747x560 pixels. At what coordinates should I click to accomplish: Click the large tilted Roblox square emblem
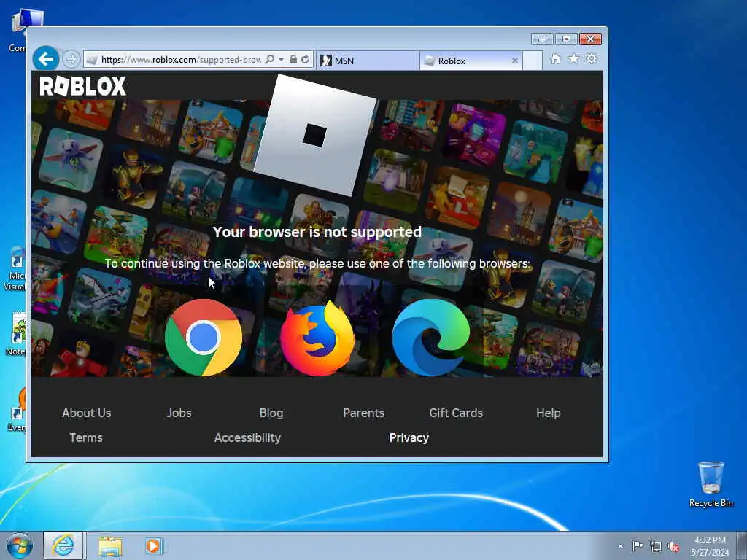pyautogui.click(x=315, y=135)
